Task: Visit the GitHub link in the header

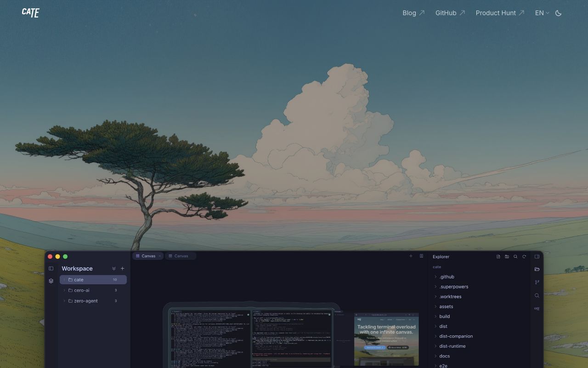Action: click(450, 13)
